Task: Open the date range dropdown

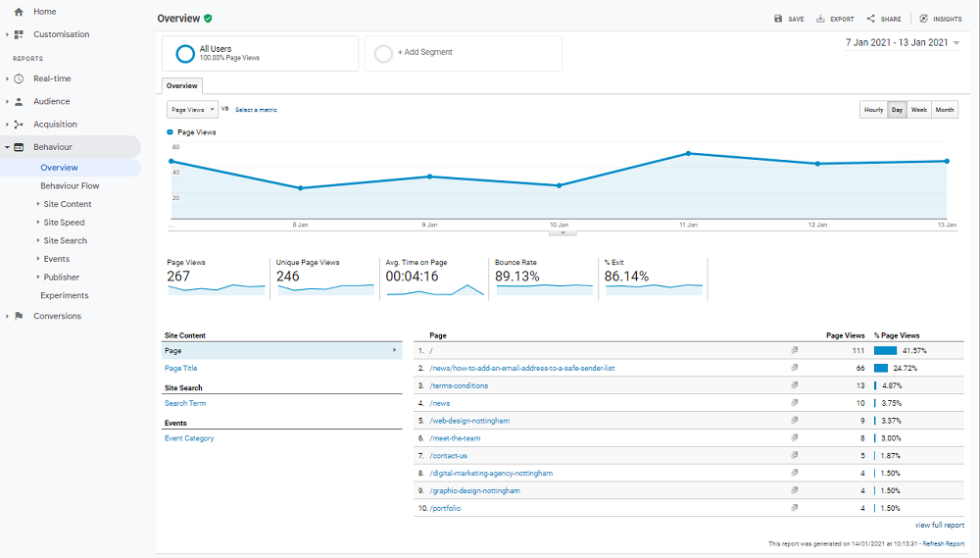Action: (903, 42)
